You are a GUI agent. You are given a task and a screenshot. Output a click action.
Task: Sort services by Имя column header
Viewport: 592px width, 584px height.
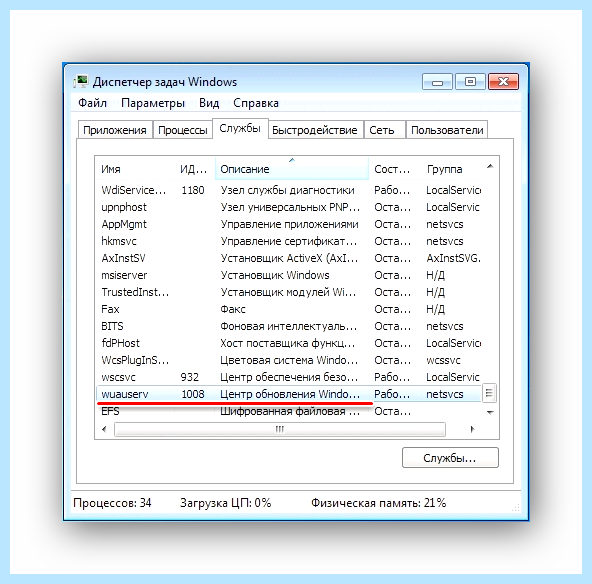tap(136, 169)
